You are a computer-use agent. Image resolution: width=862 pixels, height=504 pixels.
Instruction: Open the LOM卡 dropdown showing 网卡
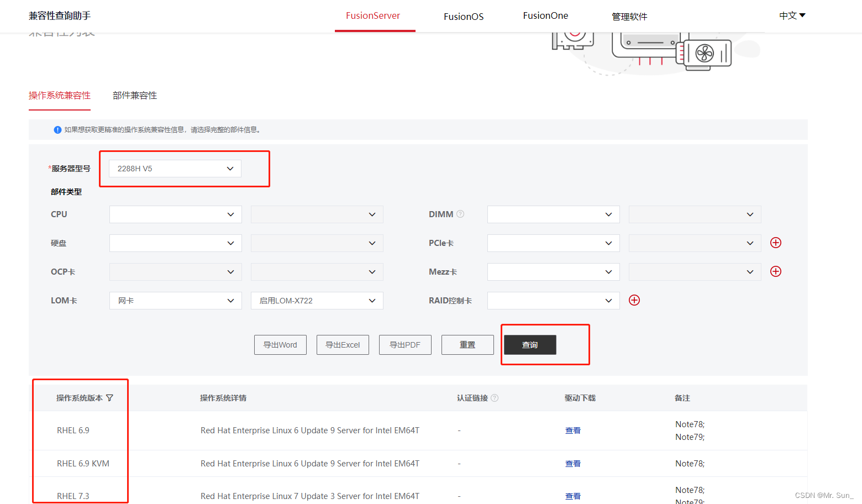(x=176, y=301)
